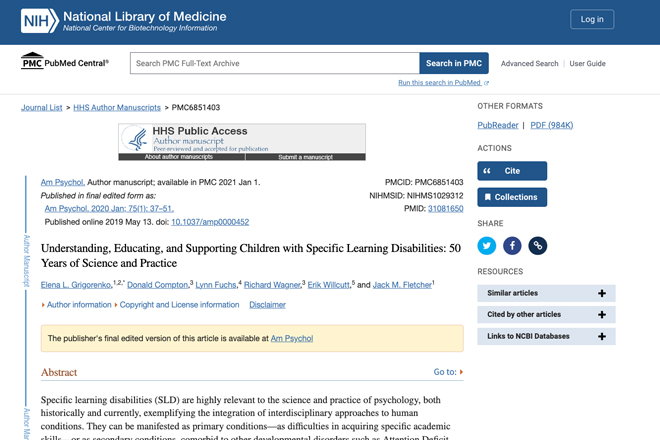Share article via Facebook icon
Viewport: 660px width, 440px height.
coord(512,246)
